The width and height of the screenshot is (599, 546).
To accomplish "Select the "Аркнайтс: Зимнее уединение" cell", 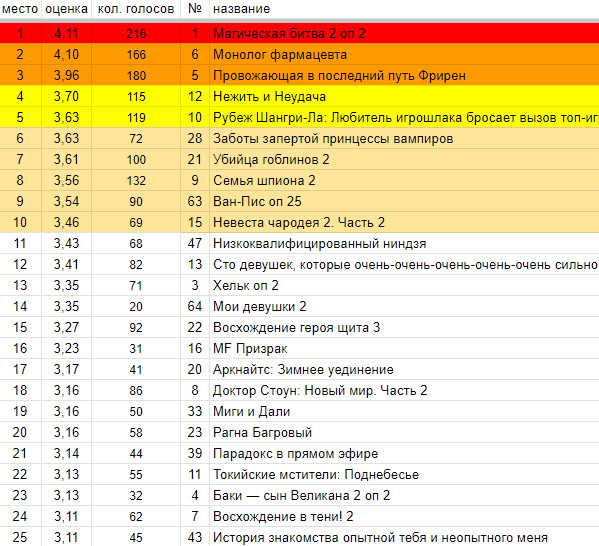I will (404, 369).
